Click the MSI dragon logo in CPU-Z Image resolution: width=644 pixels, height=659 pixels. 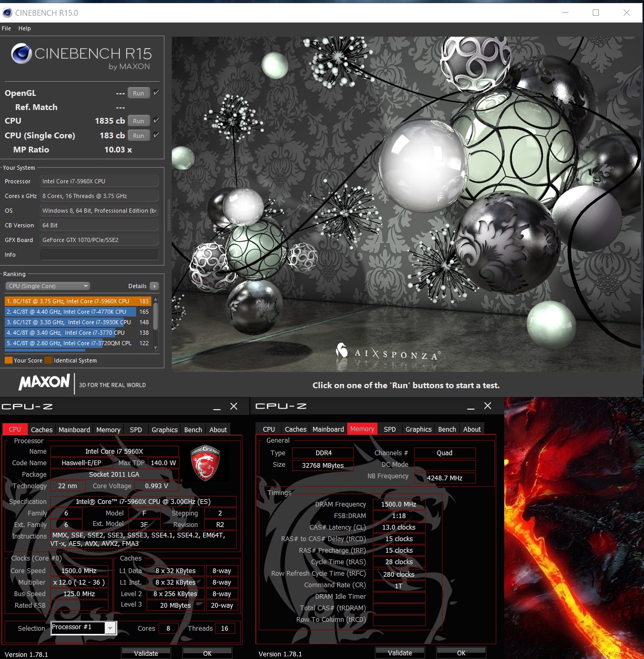pyautogui.click(x=205, y=463)
